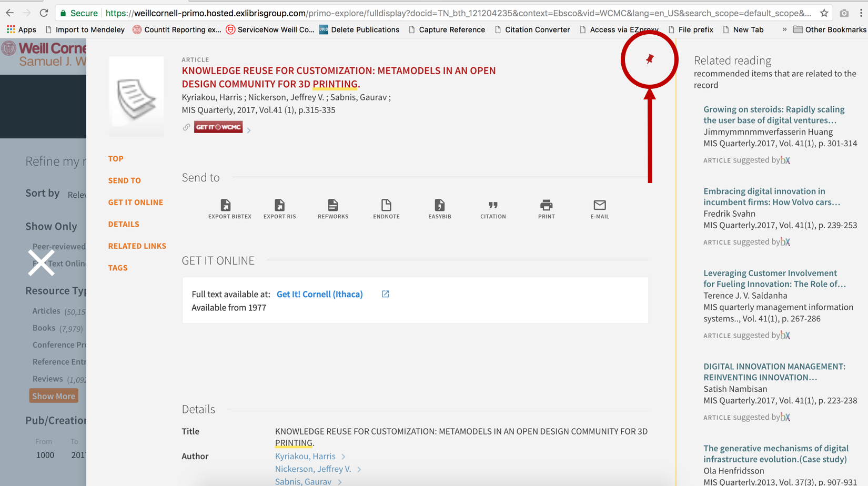Select Articles resource type filter
Screen dimensions: 868x486
click(46, 311)
